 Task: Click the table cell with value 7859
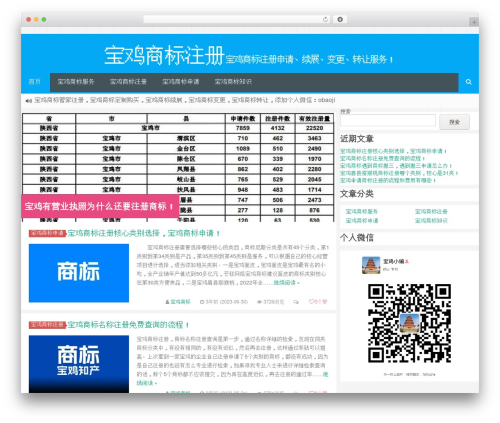[x=243, y=128]
